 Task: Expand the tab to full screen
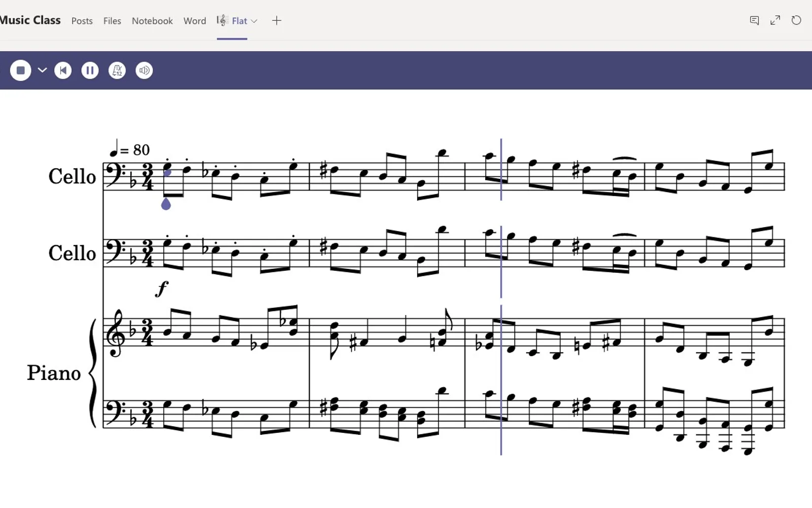click(775, 20)
